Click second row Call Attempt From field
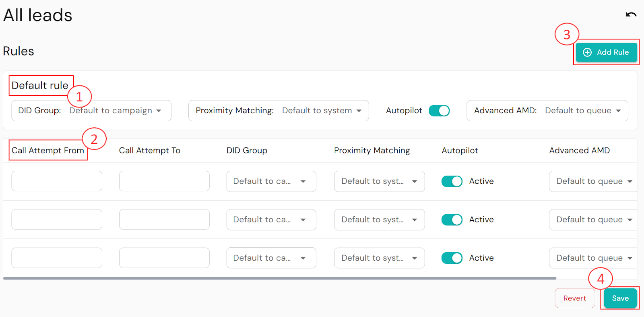644x317 pixels. tap(57, 220)
